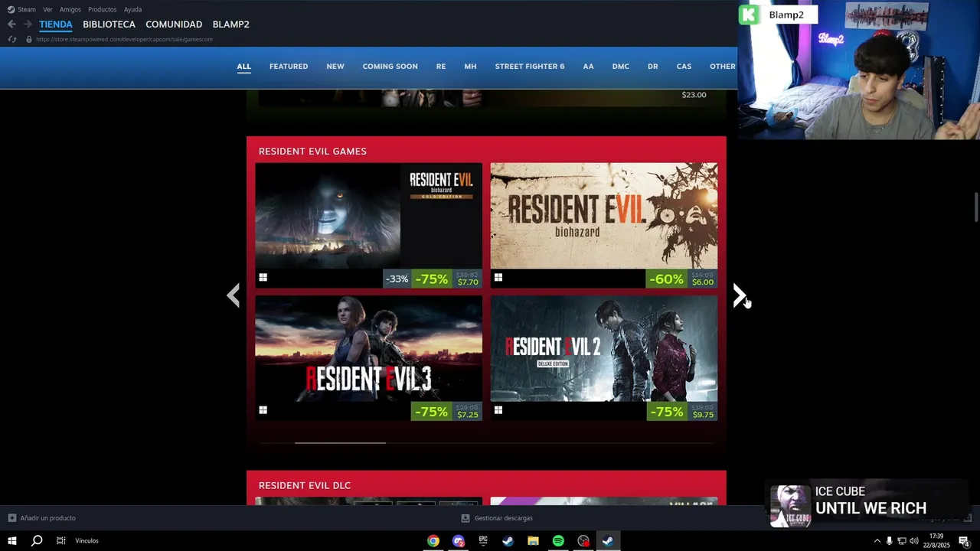Open the Productos menu
980x551 pixels.
[x=103, y=9]
